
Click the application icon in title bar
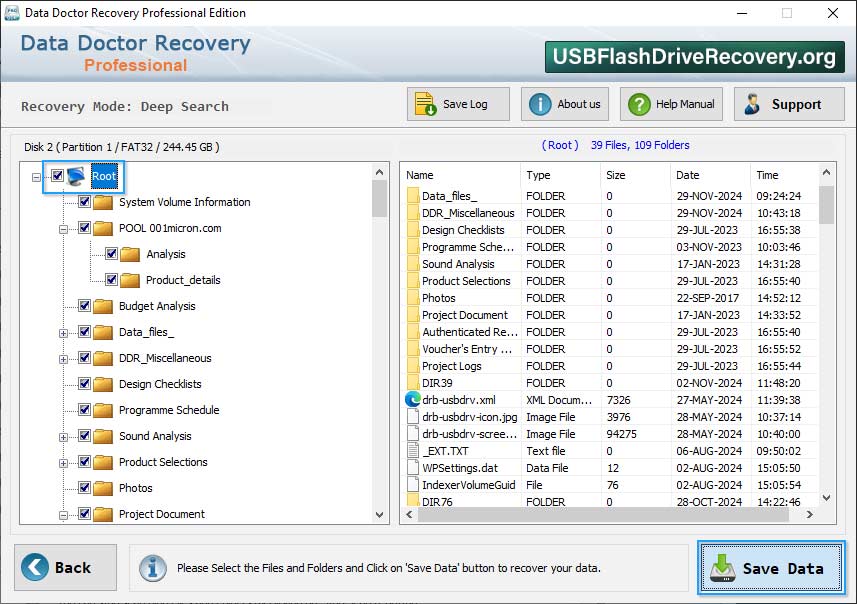point(12,13)
